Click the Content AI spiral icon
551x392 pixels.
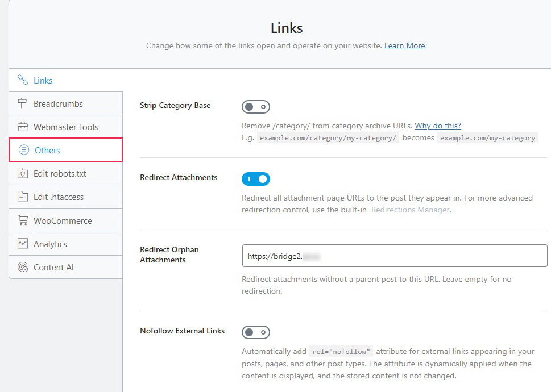pyautogui.click(x=23, y=267)
